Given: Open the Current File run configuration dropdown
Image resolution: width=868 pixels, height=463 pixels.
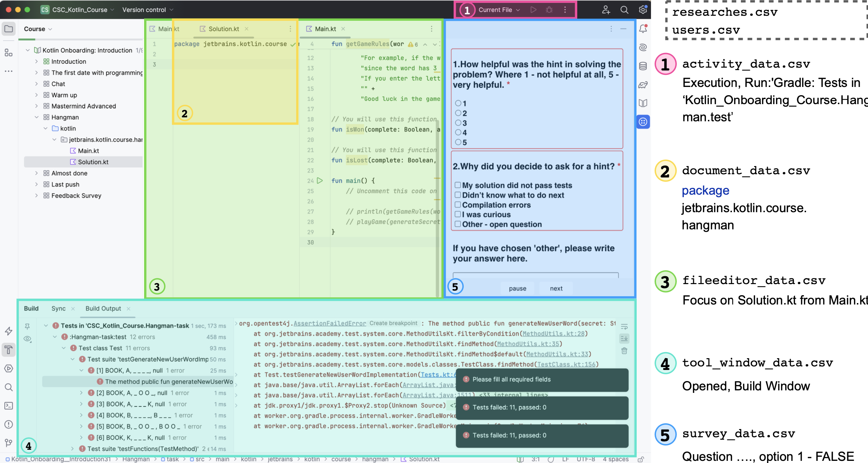Looking at the screenshot, I should (x=499, y=10).
